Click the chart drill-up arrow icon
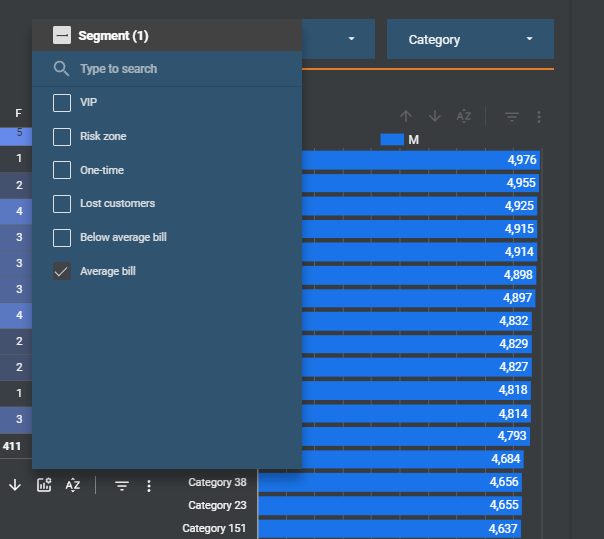The width and height of the screenshot is (604, 539). (406, 116)
